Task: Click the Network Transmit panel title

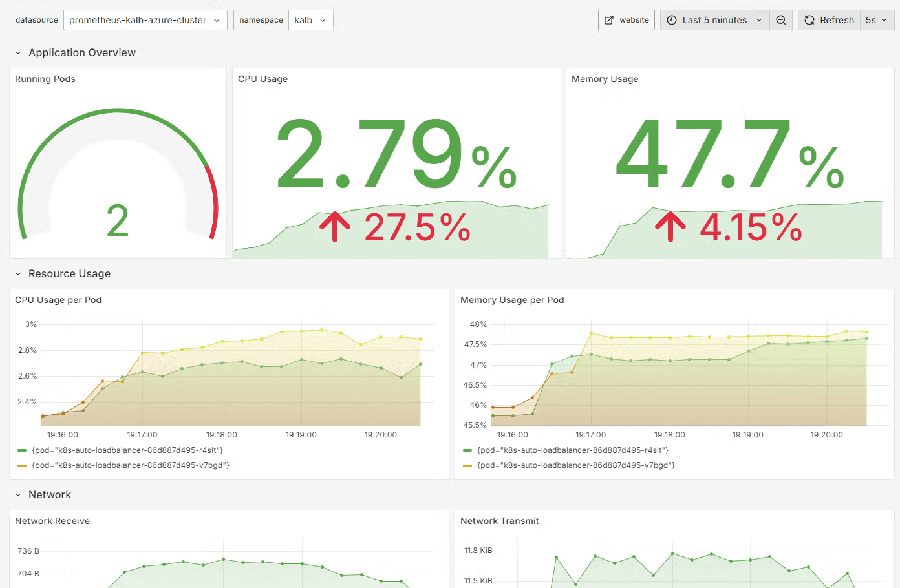Action: click(499, 521)
